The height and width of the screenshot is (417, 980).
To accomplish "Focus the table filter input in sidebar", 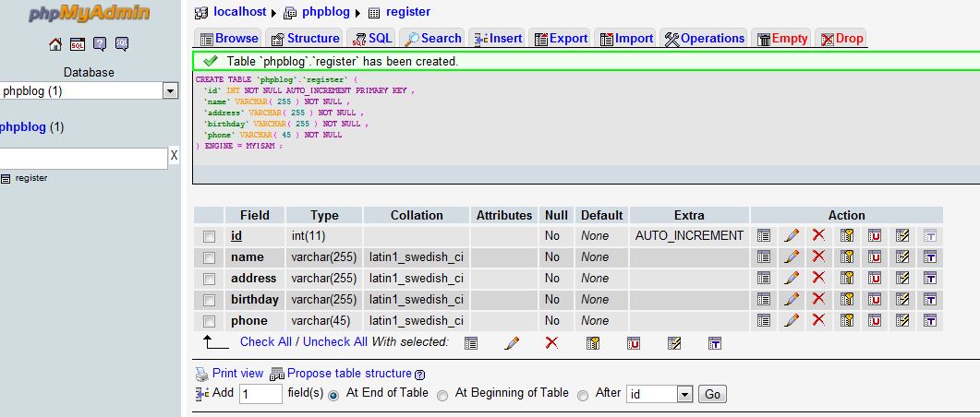I will click(83, 159).
